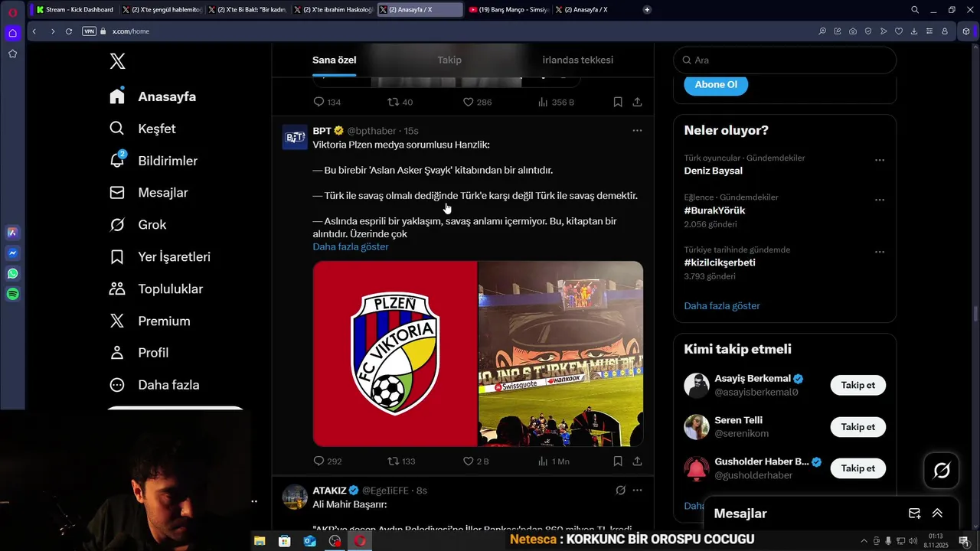Open File Explorer from the taskbar
Image resolution: width=980 pixels, height=551 pixels.
coord(260,540)
